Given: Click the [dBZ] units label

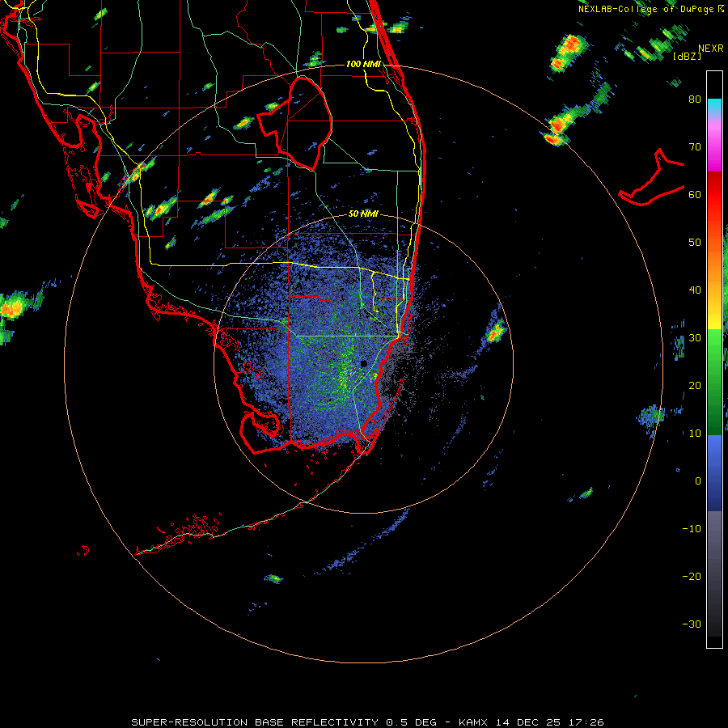Looking at the screenshot, I should (x=687, y=57).
